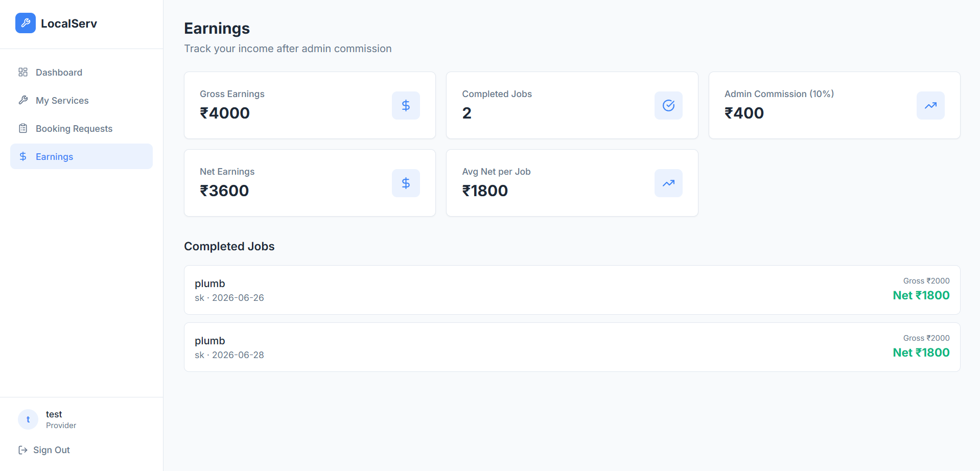
Task: Click the Admin Commission ₹400 card
Action: point(834,105)
